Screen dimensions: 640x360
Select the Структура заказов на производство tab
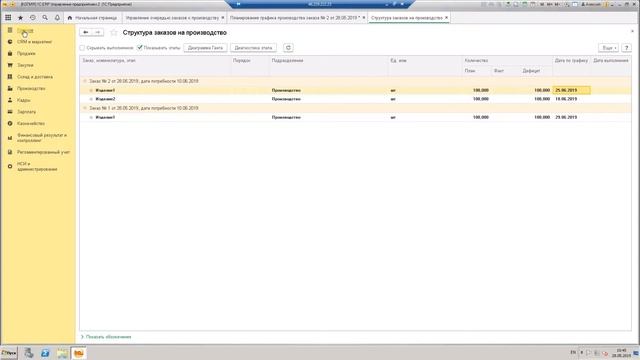pos(407,18)
